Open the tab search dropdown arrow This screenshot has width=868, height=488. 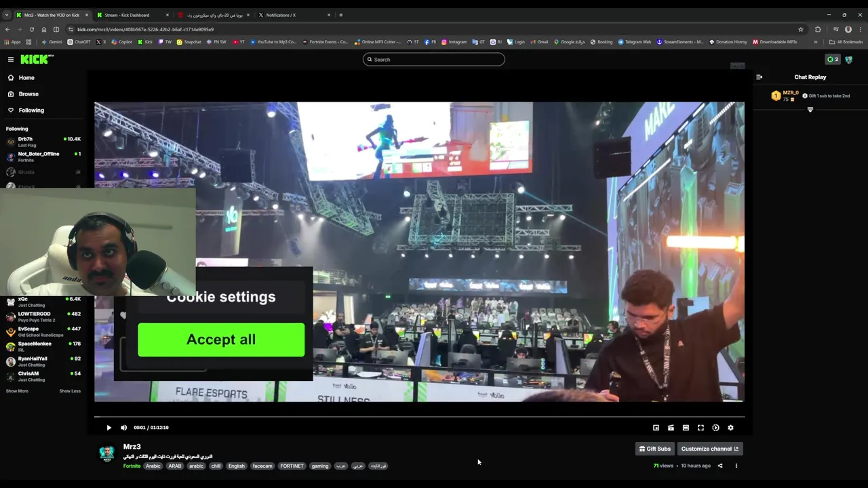tap(7, 15)
